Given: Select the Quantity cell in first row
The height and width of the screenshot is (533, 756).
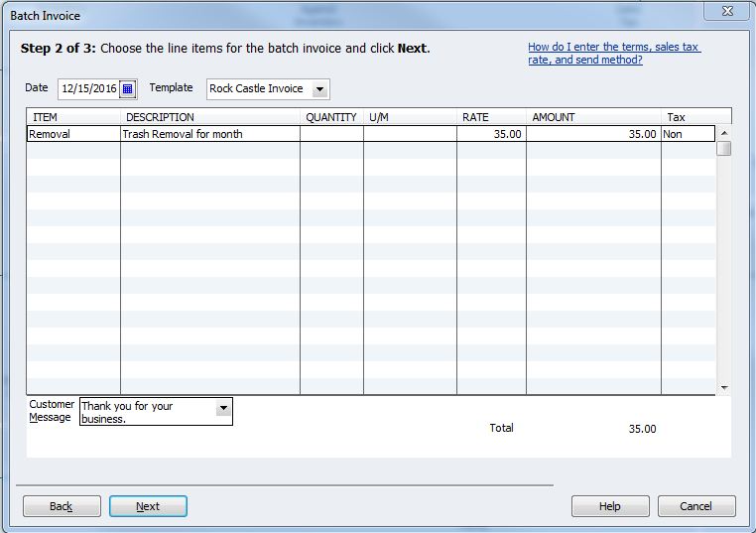Looking at the screenshot, I should [331, 134].
